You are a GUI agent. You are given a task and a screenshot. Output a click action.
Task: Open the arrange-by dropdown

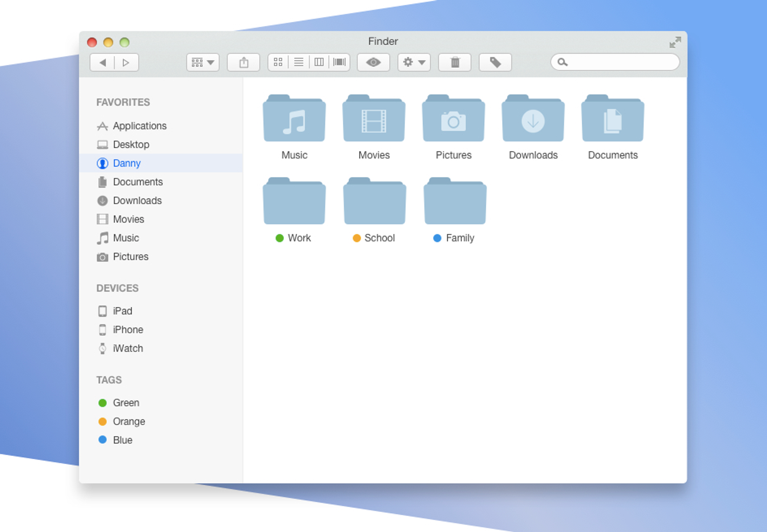[203, 62]
